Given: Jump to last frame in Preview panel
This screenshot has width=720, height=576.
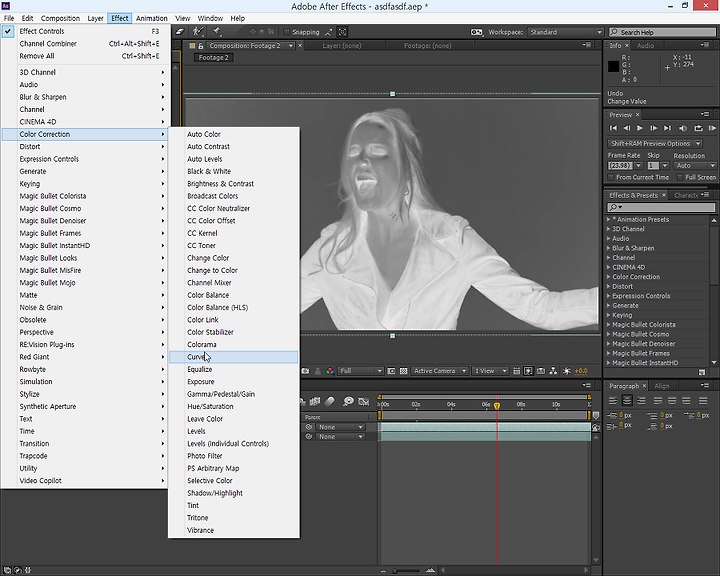Looking at the screenshot, I should click(x=668, y=128).
